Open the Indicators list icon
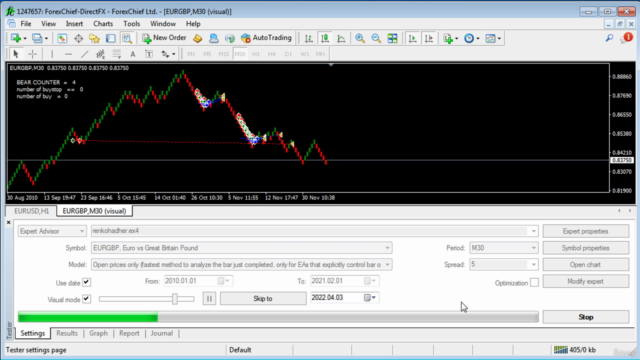 [x=448, y=38]
